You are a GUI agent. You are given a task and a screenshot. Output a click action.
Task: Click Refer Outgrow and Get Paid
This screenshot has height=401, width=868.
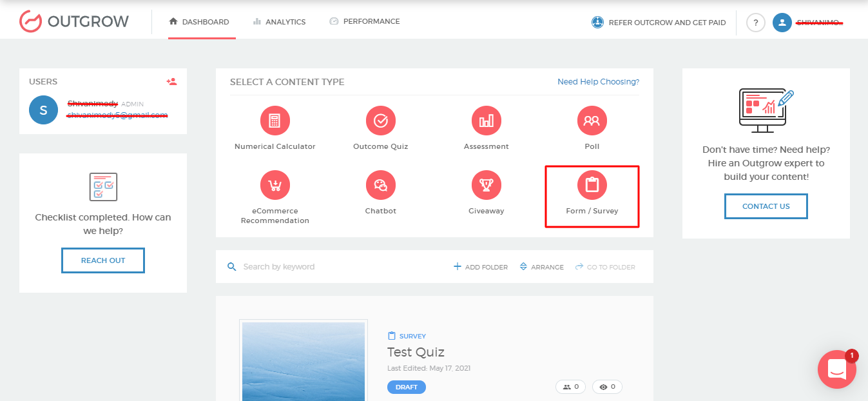(667, 23)
